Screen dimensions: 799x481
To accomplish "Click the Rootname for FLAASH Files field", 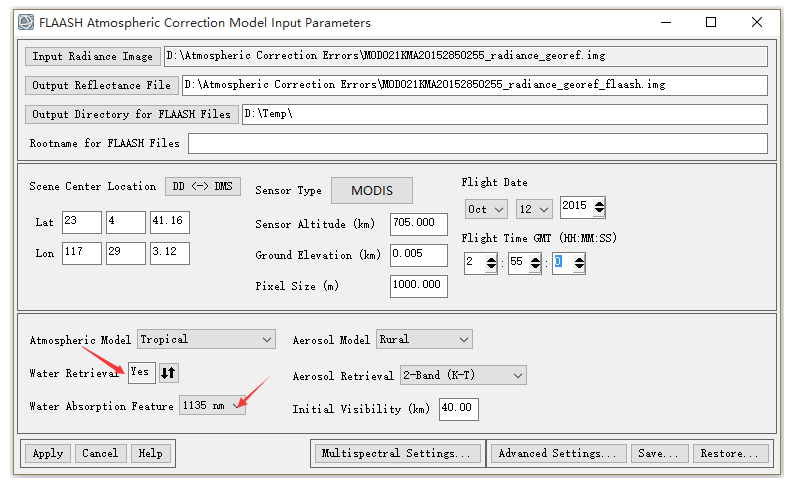I will click(x=477, y=143).
